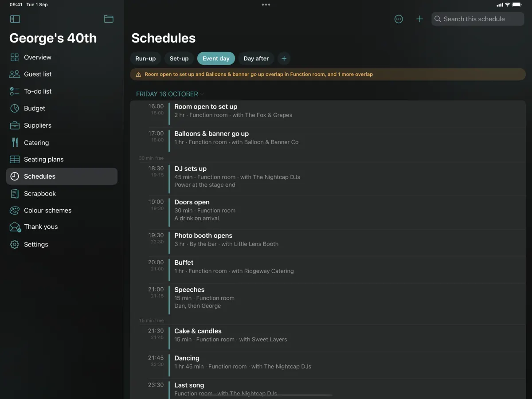532x399 pixels.
Task: Tap the battery status icon
Action: (x=517, y=4)
